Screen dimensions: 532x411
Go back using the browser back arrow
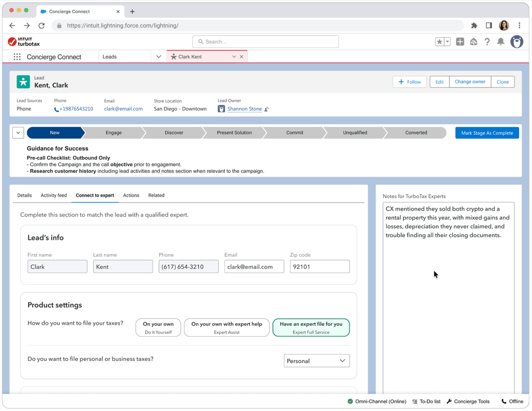[x=12, y=26]
